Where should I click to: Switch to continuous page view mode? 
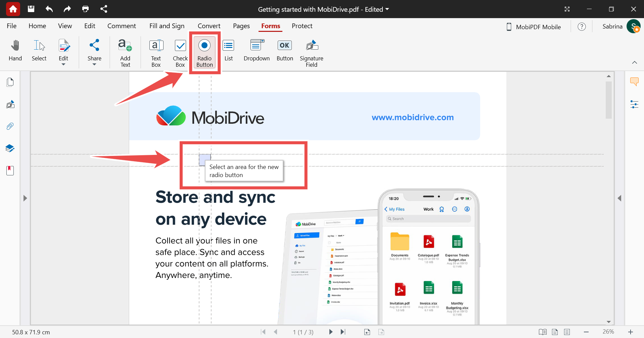pyautogui.click(x=567, y=332)
